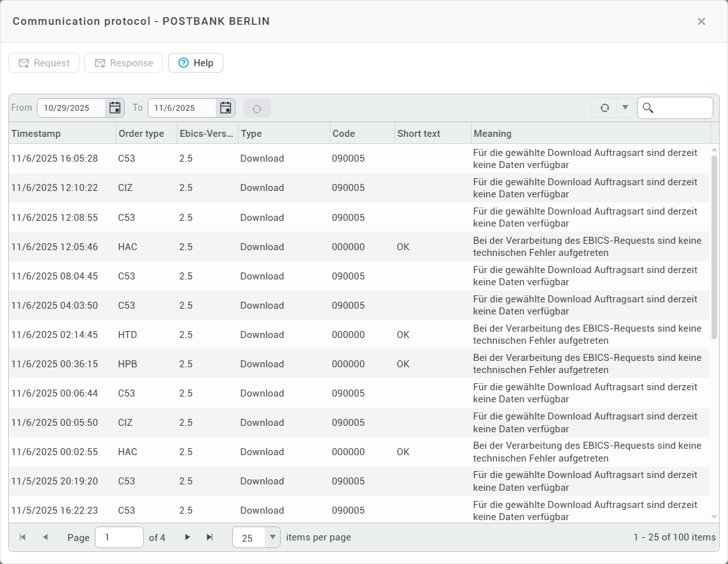Open the items per page dropdown

[x=272, y=537]
